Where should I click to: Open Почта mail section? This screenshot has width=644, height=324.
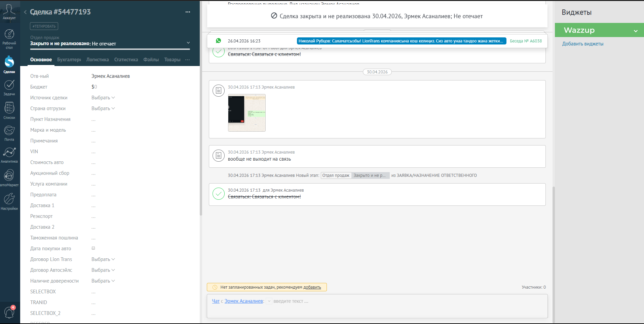tap(9, 133)
